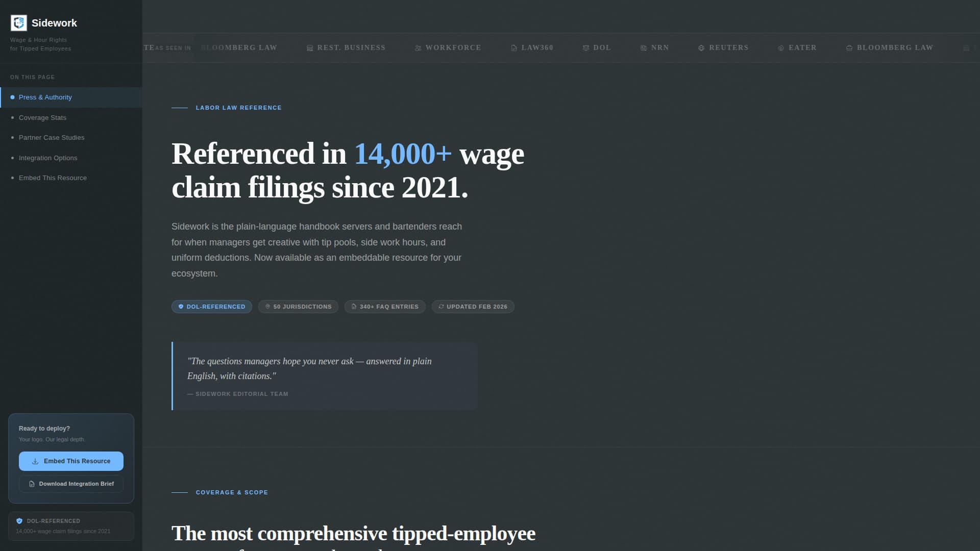Click pin icon in 50 Jurisdictions pill
Image resolution: width=980 pixels, height=551 pixels.
point(267,307)
